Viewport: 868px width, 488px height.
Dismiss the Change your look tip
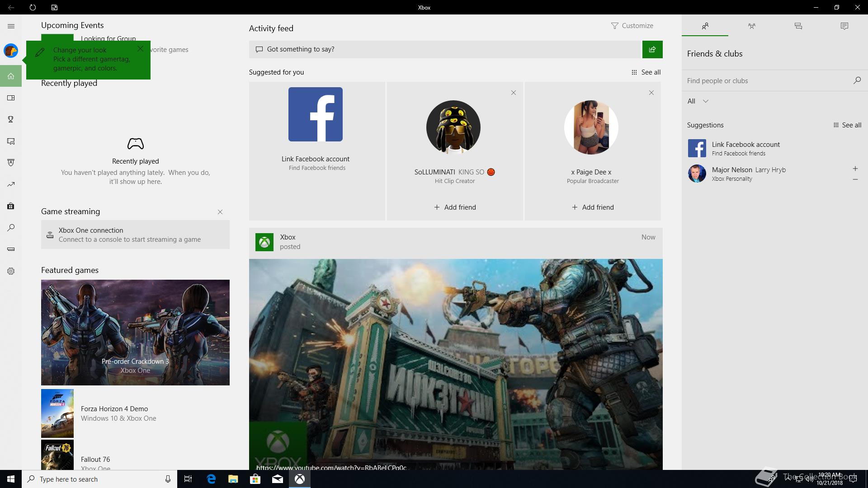140,48
